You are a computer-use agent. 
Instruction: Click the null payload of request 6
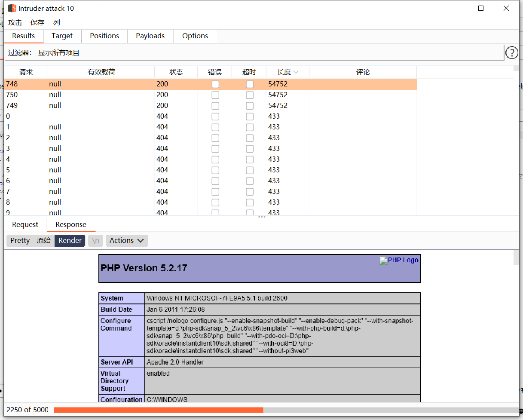point(55,181)
